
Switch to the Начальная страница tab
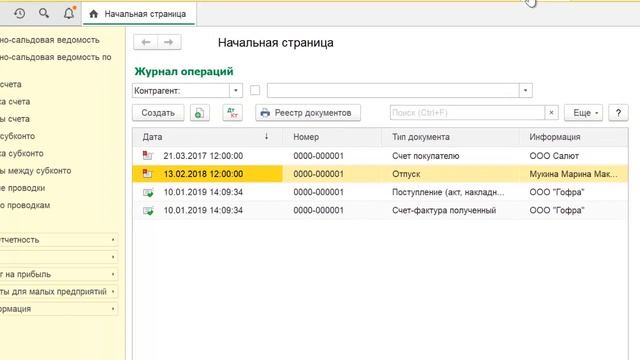click(x=139, y=14)
